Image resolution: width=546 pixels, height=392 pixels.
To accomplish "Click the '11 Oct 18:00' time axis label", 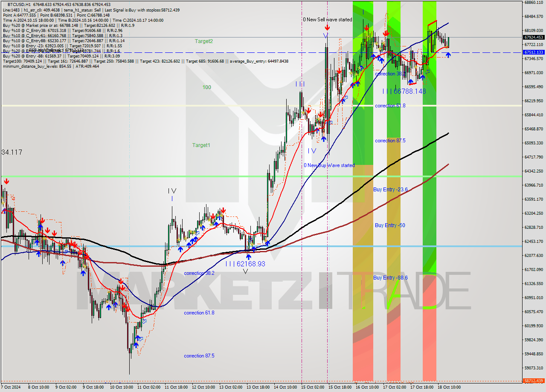I will [175, 387].
